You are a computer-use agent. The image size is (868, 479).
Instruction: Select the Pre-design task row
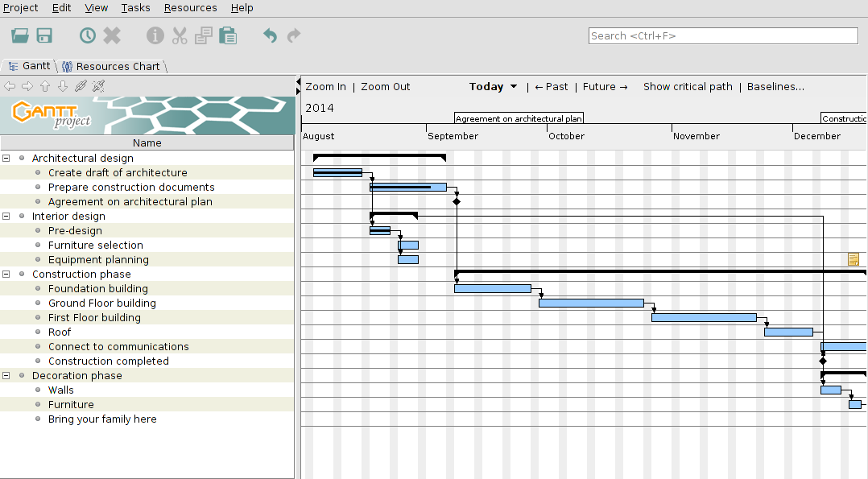pos(147,230)
